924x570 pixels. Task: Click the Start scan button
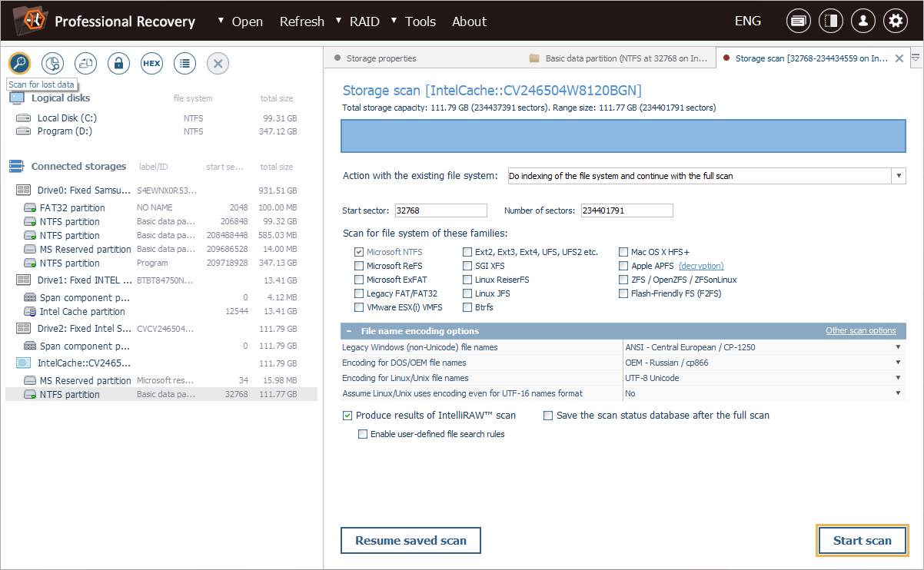click(863, 541)
